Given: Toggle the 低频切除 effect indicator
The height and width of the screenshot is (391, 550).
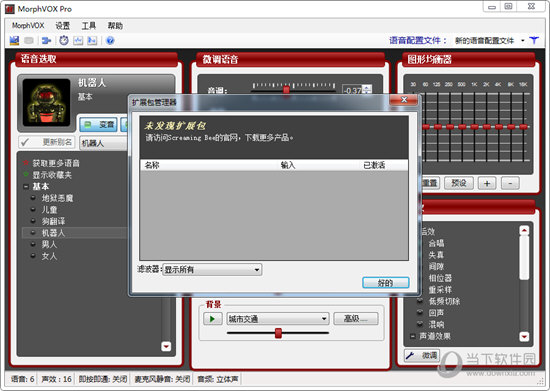Looking at the screenshot, I should (x=420, y=301).
